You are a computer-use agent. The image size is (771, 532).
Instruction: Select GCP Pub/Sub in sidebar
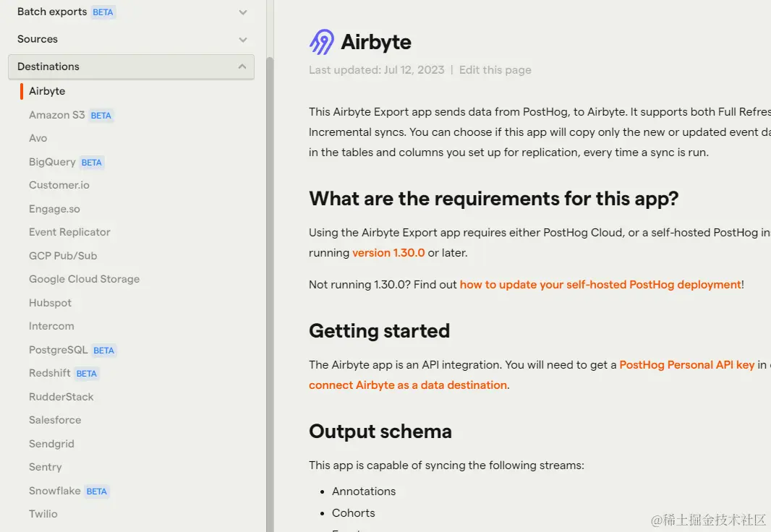coord(63,256)
